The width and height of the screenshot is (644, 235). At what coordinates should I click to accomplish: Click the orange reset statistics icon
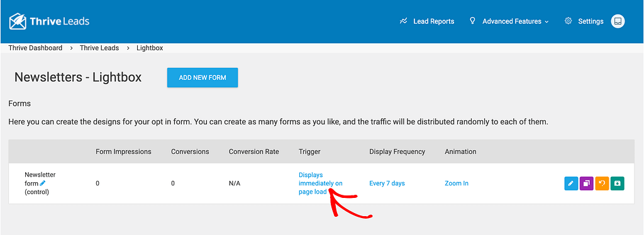pos(602,183)
